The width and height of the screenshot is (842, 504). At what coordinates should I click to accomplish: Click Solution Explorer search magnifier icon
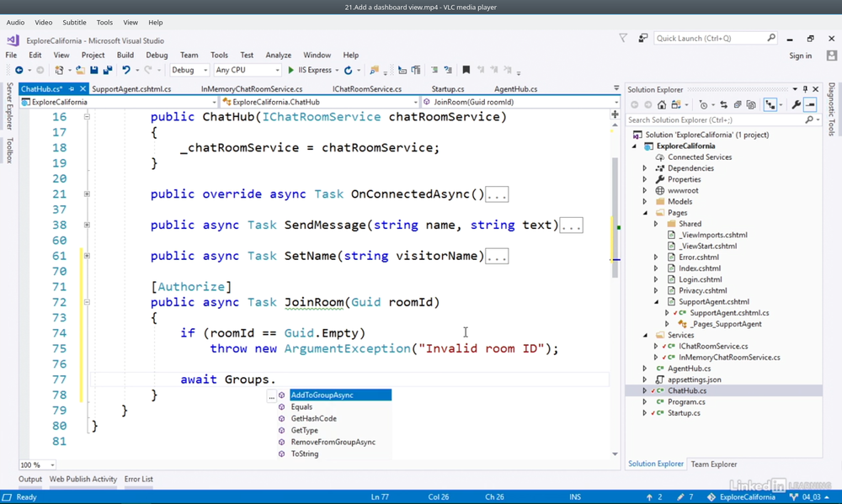(x=809, y=120)
